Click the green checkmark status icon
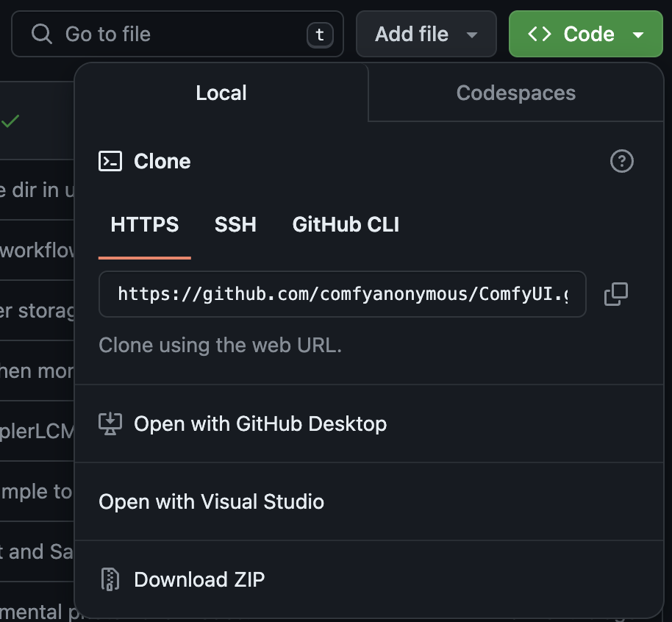This screenshot has width=672, height=622. click(x=10, y=121)
